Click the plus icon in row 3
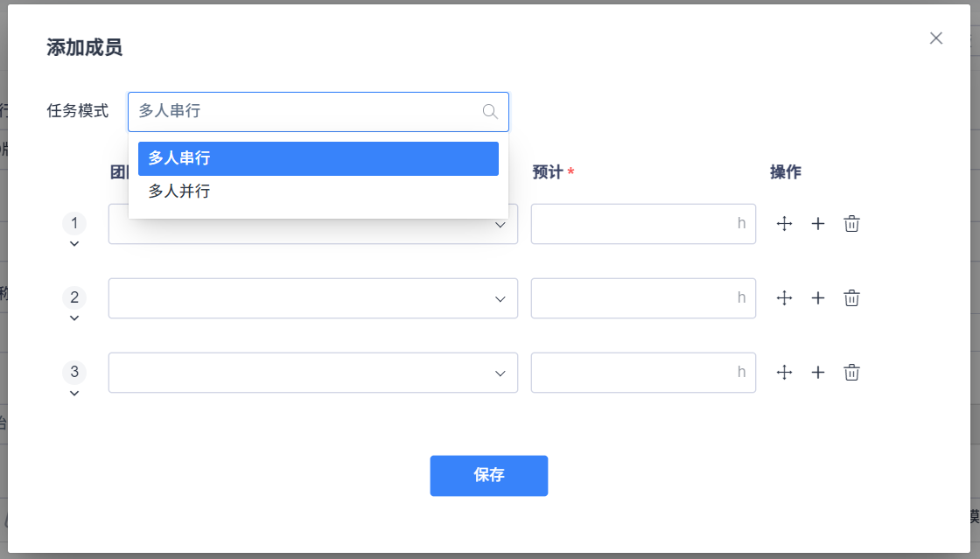The height and width of the screenshot is (559, 980). coord(818,373)
